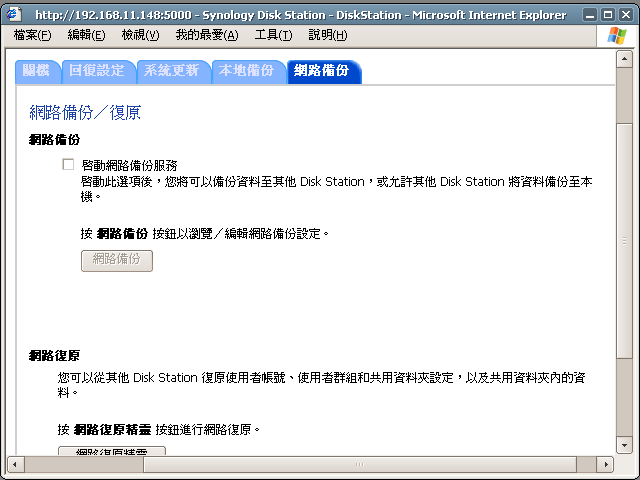640x480 pixels.
Task: Switch to the 回復設定 tab
Action: coord(98,72)
